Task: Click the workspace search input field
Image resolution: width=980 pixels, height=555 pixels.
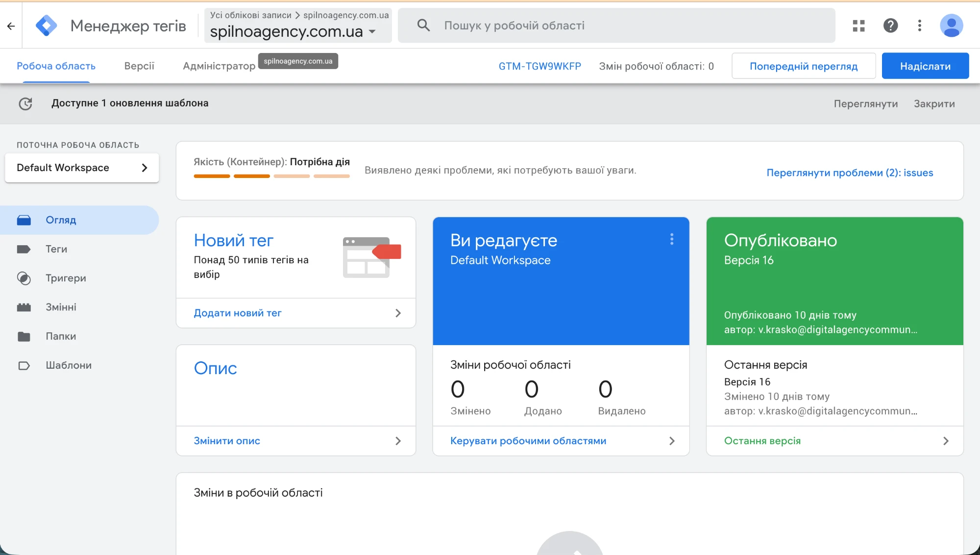Action: pyautogui.click(x=616, y=25)
